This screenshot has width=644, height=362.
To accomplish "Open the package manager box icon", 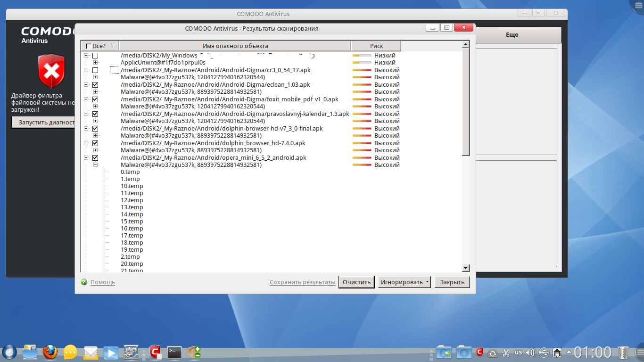I will click(x=194, y=352).
